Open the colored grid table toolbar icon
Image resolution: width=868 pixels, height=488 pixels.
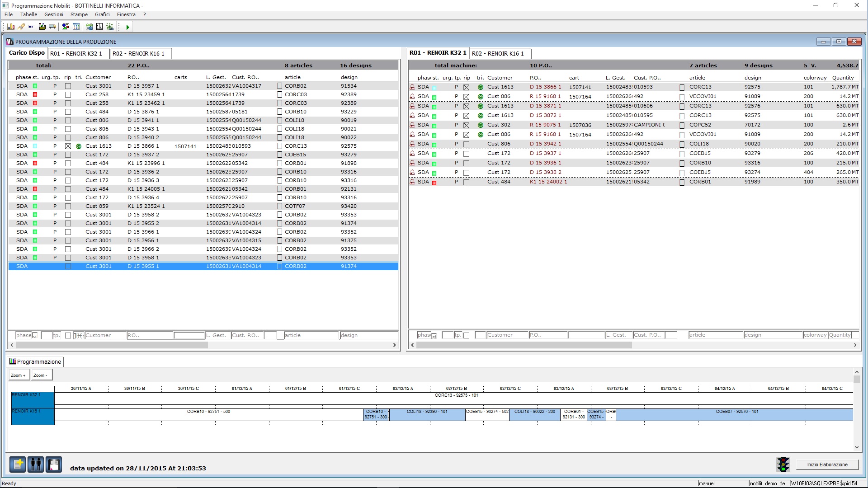(x=76, y=27)
